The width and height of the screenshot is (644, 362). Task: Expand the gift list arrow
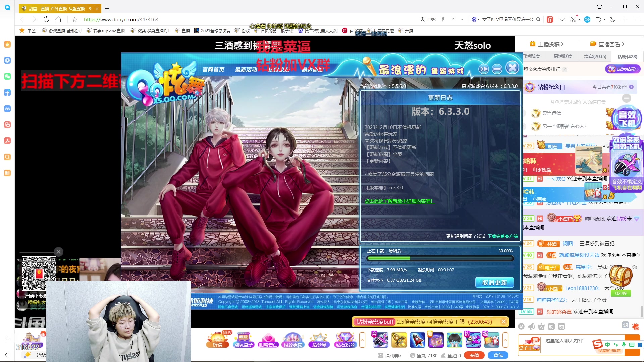505,340
